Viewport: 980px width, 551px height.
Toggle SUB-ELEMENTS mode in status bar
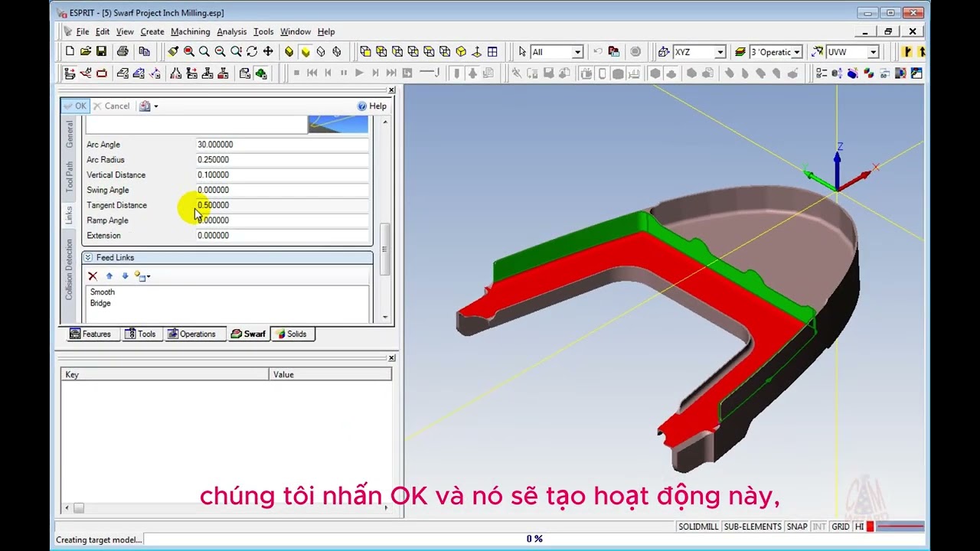(753, 527)
